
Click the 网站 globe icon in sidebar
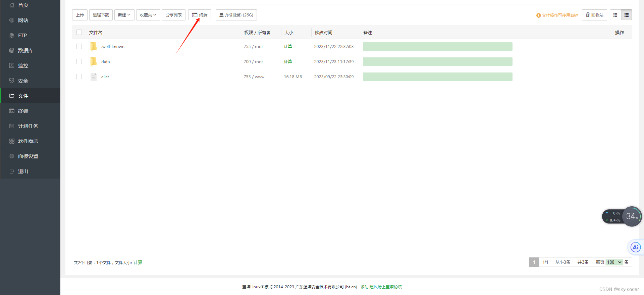12,20
